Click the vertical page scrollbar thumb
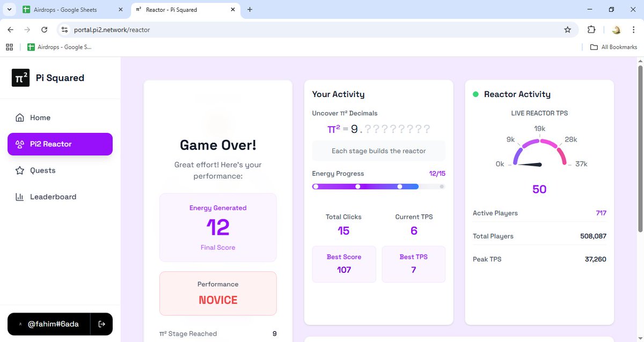Image resolution: width=644 pixels, height=342 pixels. [640, 148]
